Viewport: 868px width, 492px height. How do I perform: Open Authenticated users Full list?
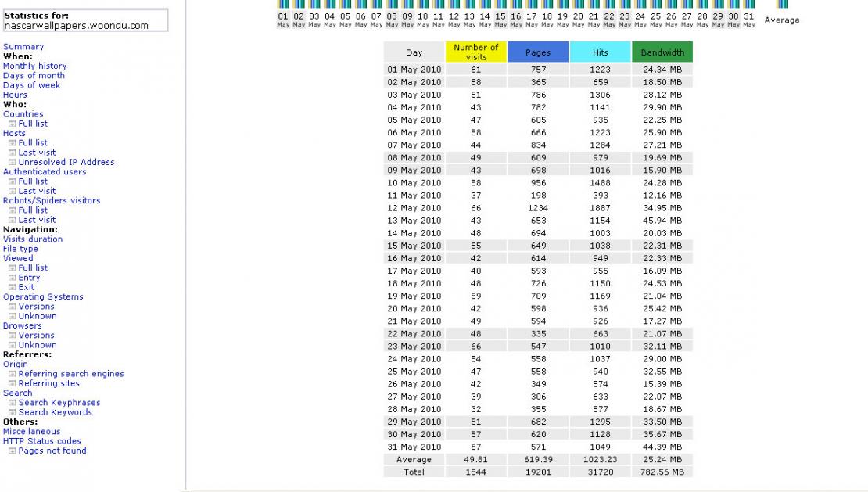(x=33, y=181)
